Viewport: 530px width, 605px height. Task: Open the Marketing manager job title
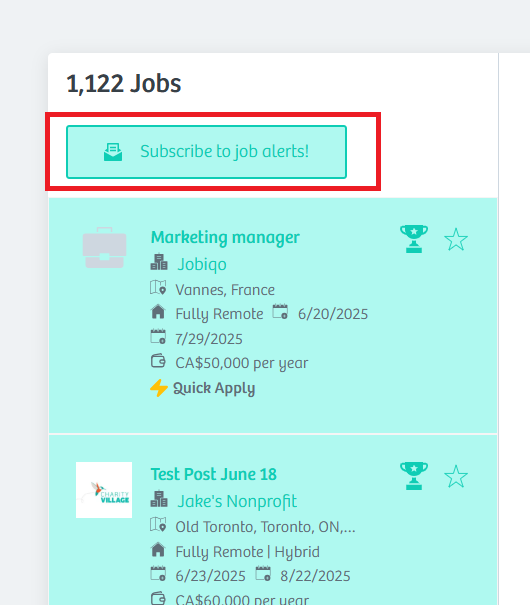225,237
